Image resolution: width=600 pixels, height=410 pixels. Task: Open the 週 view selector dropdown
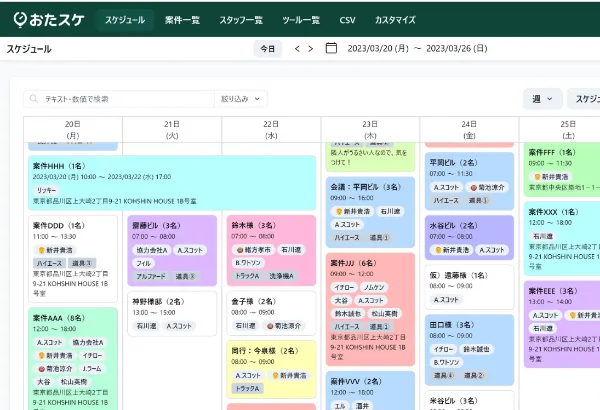click(x=542, y=99)
